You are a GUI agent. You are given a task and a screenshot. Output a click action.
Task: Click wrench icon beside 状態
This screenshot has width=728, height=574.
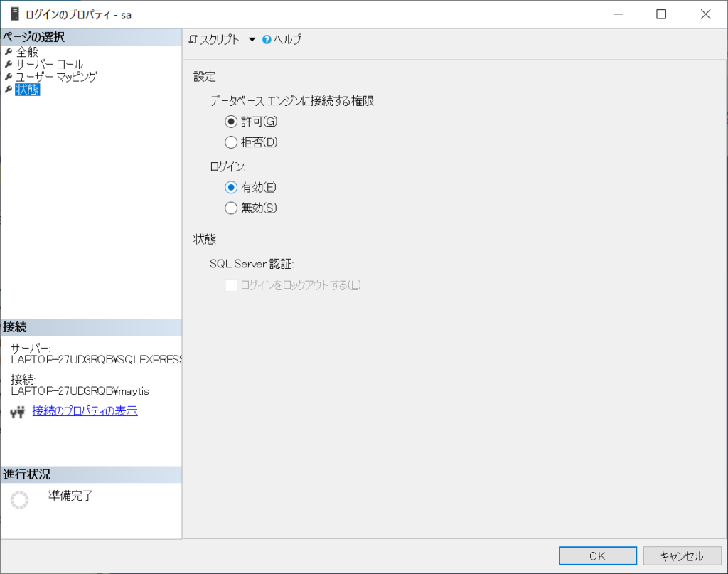pos(9,90)
